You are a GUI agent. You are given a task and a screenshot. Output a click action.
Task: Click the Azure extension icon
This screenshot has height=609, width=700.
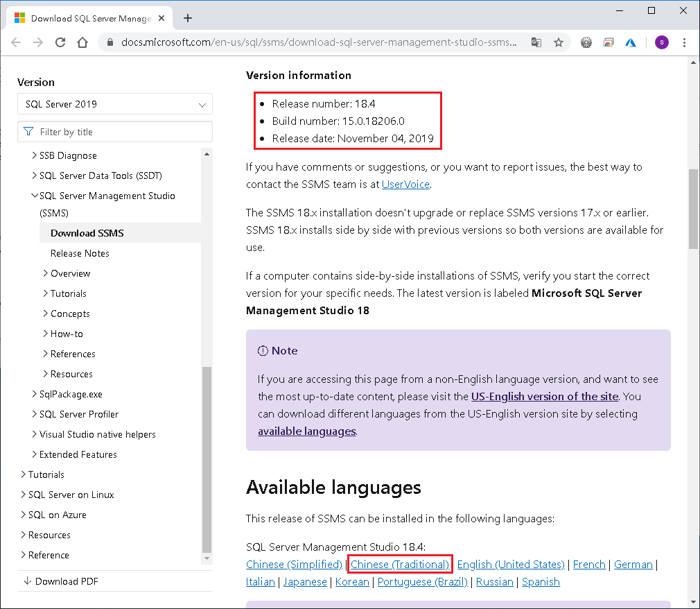(631, 42)
